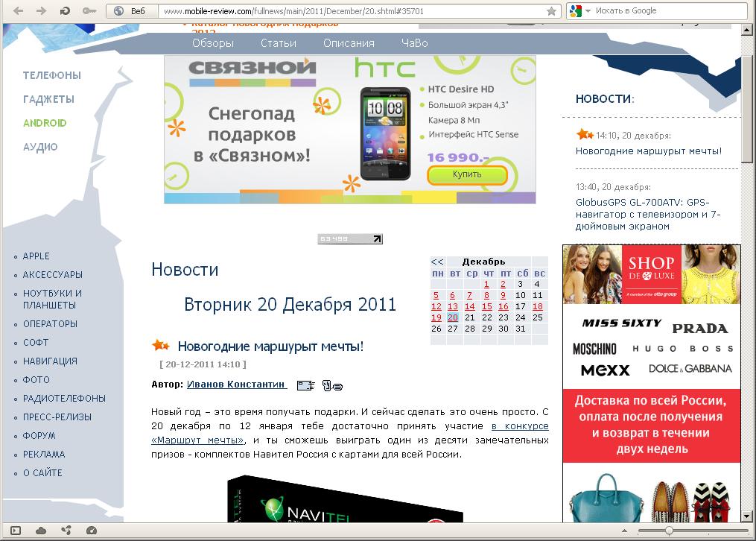
Task: Open the 'РАДИОТЕЛЕФОНЫ' section link
Action: (64, 398)
